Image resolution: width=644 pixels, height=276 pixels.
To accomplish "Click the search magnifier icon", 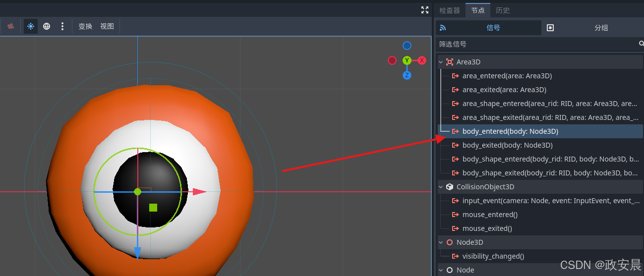I will (641, 44).
